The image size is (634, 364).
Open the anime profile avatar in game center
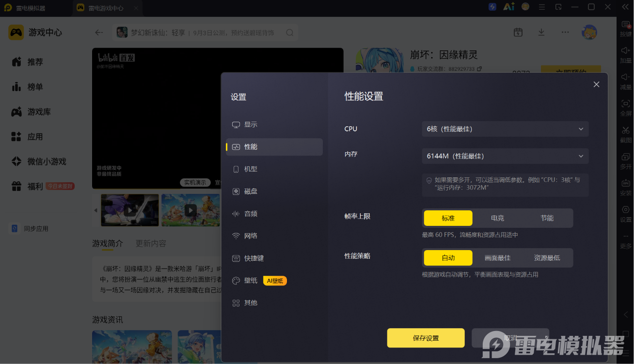(589, 32)
